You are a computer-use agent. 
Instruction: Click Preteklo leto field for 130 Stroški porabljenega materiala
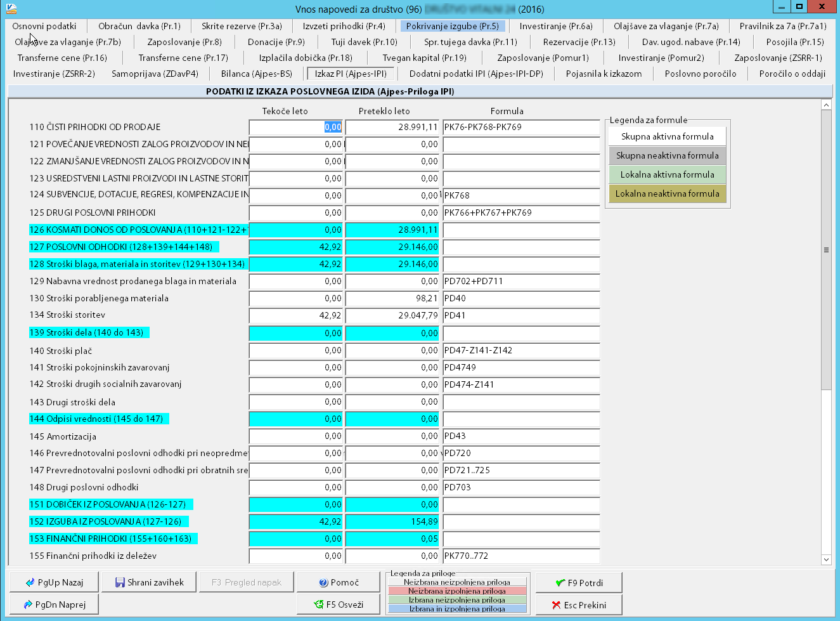click(x=392, y=298)
